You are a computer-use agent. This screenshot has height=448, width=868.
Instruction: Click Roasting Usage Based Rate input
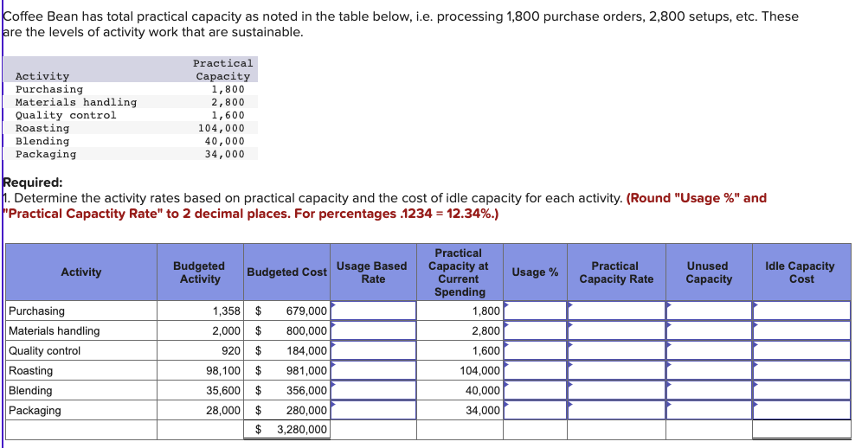373,370
